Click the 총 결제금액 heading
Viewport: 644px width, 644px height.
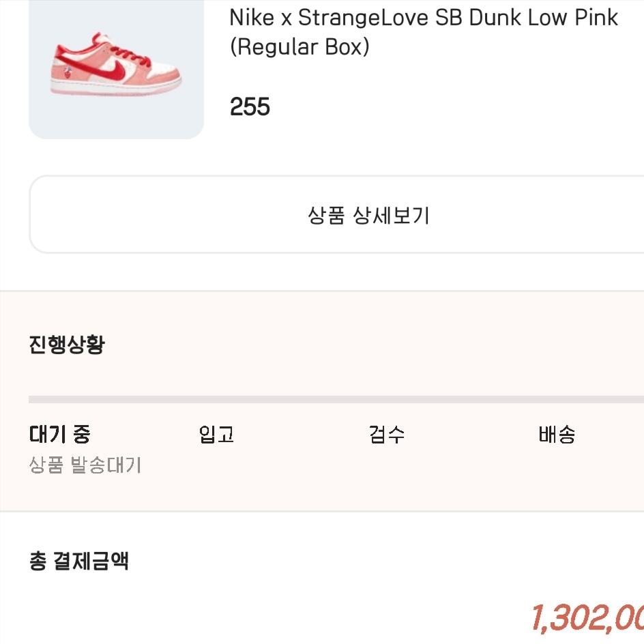tap(79, 561)
